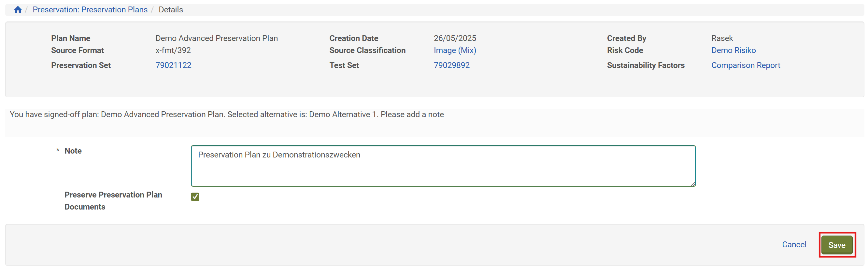
Task: Click the Demo Advanced Preservation Plan name value
Action: pyautogui.click(x=216, y=38)
